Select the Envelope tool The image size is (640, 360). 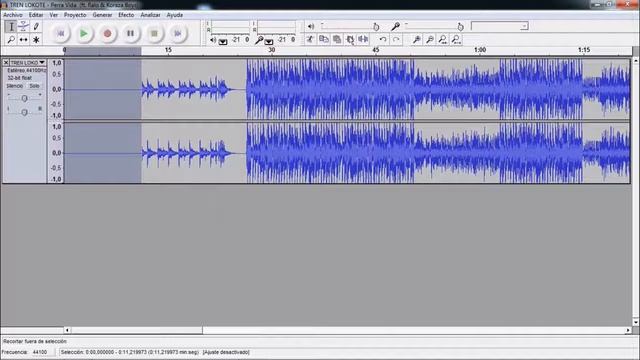(x=24, y=27)
